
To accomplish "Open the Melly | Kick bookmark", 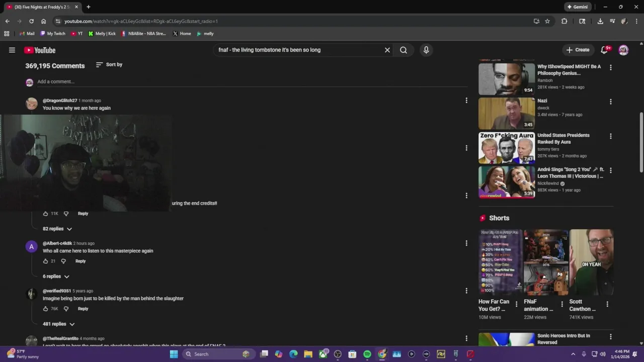I will click(102, 34).
